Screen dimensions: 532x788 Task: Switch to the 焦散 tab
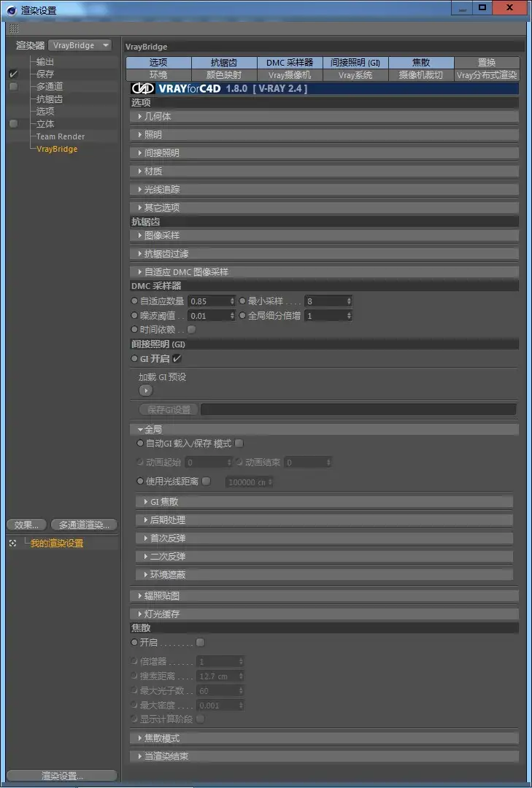click(421, 63)
